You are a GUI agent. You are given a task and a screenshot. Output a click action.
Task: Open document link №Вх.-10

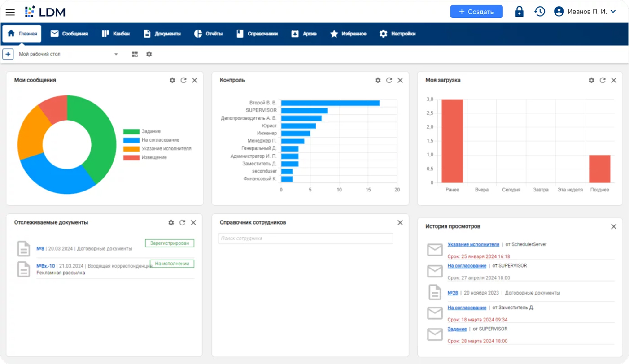point(45,266)
